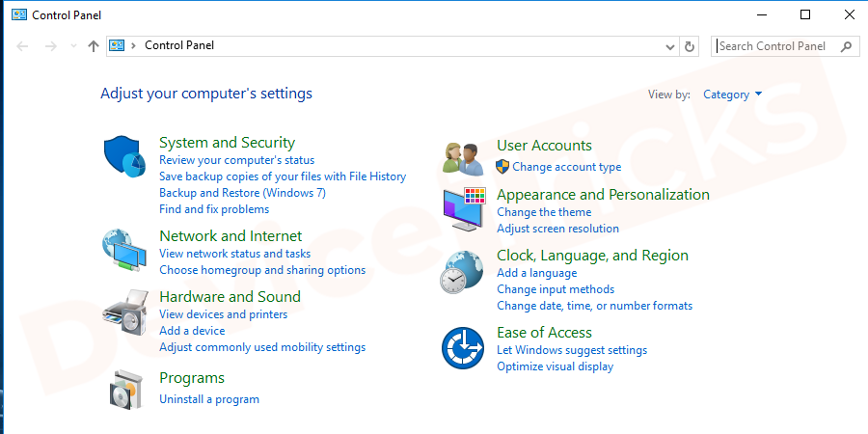Viewport: 868px width, 434px height.
Task: Open Uninstall a program link
Action: pyautogui.click(x=209, y=399)
